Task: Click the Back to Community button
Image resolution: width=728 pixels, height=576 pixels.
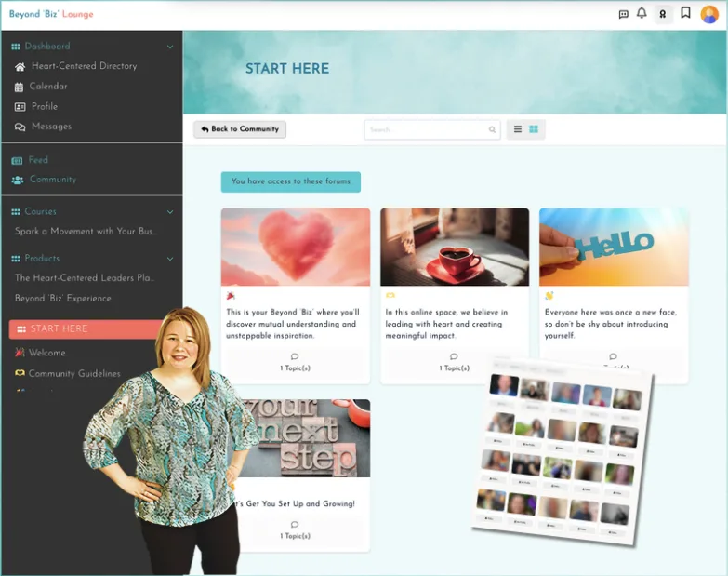Action: (x=240, y=129)
